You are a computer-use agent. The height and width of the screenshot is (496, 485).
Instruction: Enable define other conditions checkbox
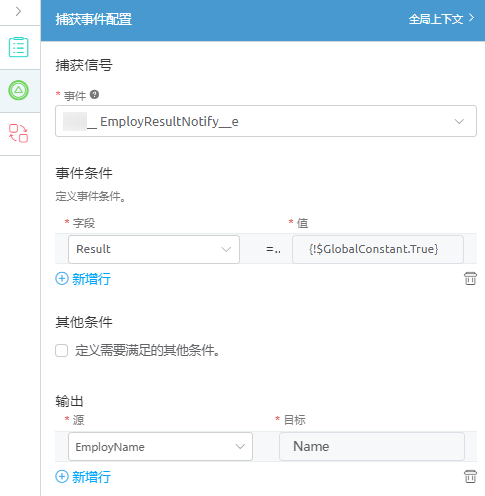(x=62, y=351)
